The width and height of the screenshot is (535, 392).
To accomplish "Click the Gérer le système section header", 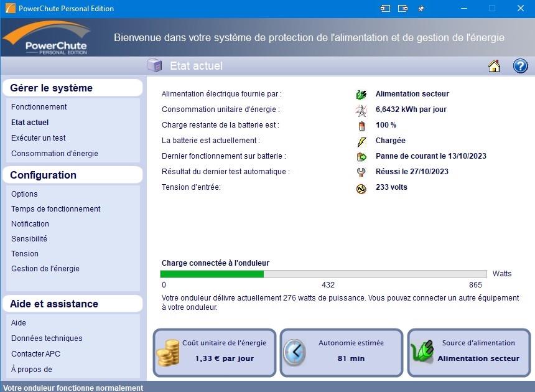I will (72, 88).
